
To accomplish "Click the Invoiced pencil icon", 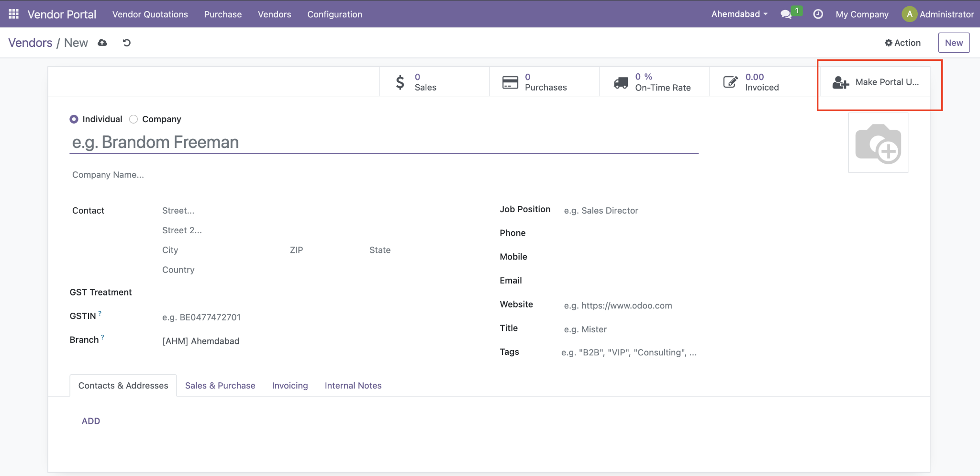I will pyautogui.click(x=730, y=82).
